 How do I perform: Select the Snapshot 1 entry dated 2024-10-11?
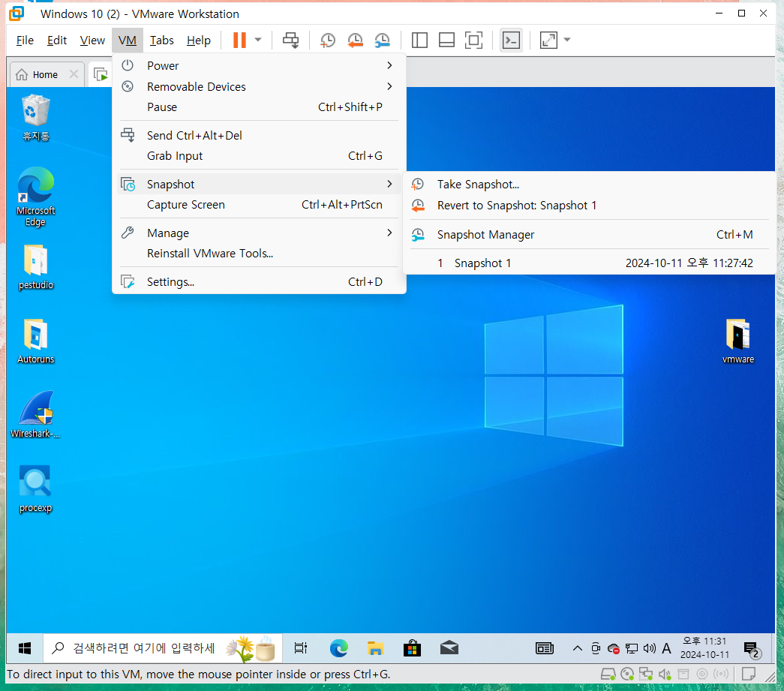[x=589, y=263]
